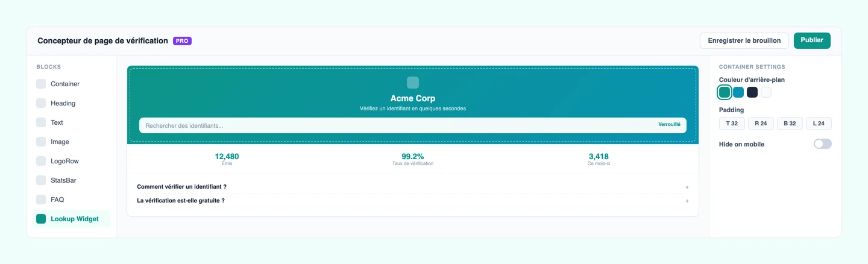Select the Text block icon
Viewport: 868px width, 264px height.
41,122
